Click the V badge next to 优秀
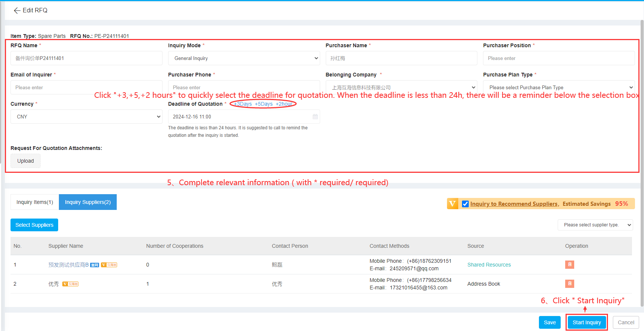The height and width of the screenshot is (331, 644). (x=70, y=284)
